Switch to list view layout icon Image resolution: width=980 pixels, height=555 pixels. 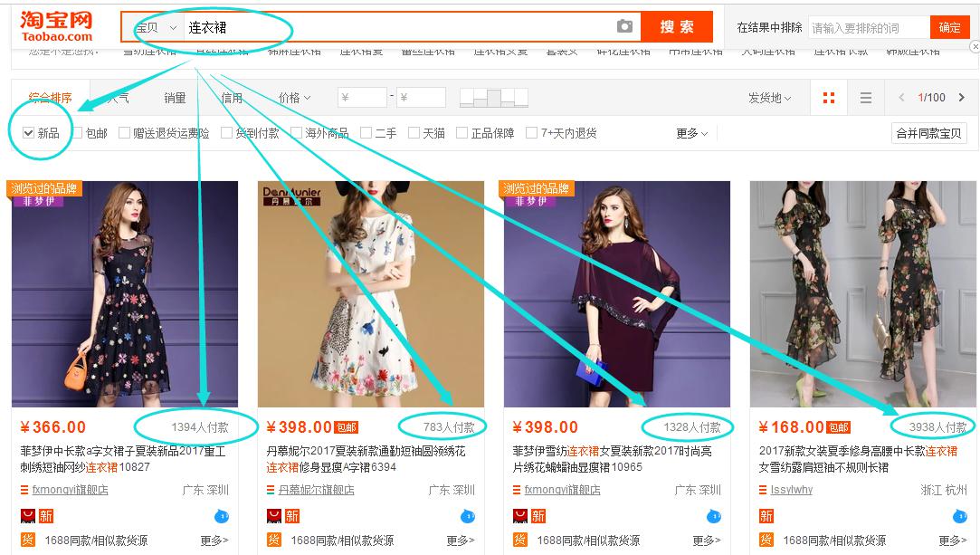866,98
